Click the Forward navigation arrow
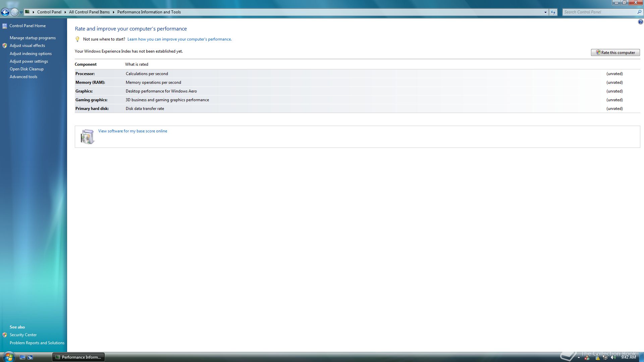This screenshot has height=362, width=644. click(14, 12)
